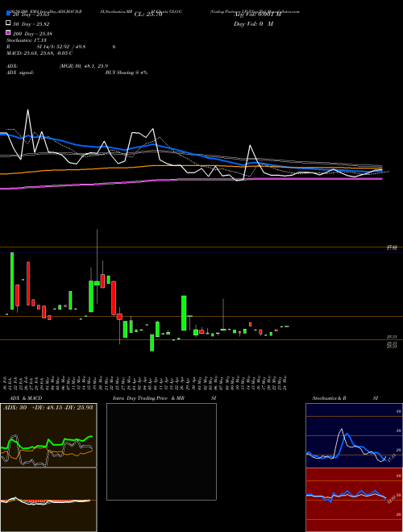Viewport: 403px width, 532px height.
Task: Click the 'MACD: 25.63, 25.68, -0.05 C' line
Action: [x=39, y=53]
